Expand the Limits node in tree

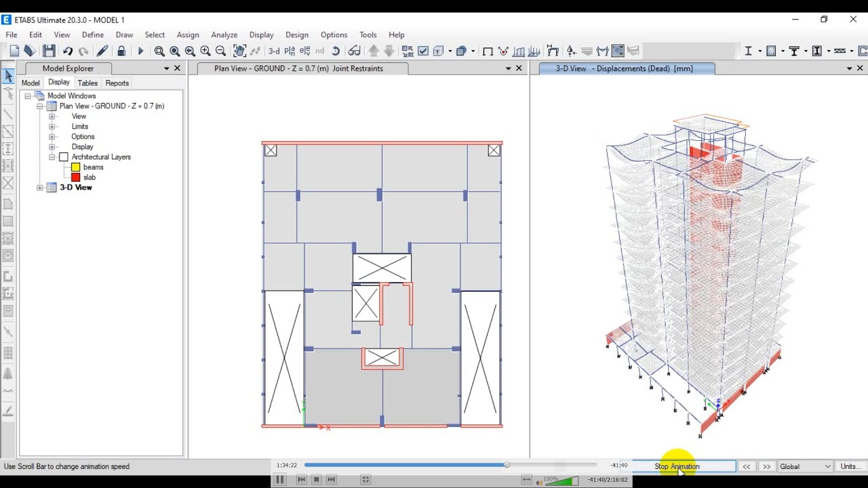click(x=52, y=127)
